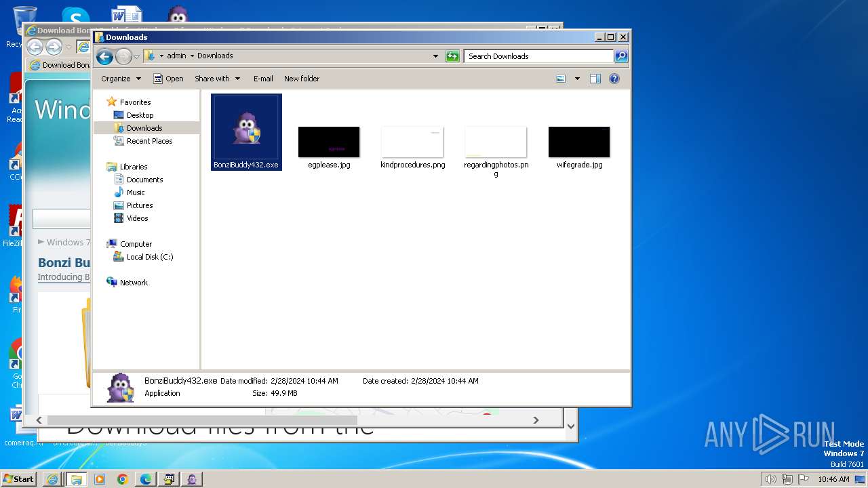Click the browser vertical scrollbar down arrow
The width and height of the screenshot is (868, 488).
pyautogui.click(x=570, y=426)
